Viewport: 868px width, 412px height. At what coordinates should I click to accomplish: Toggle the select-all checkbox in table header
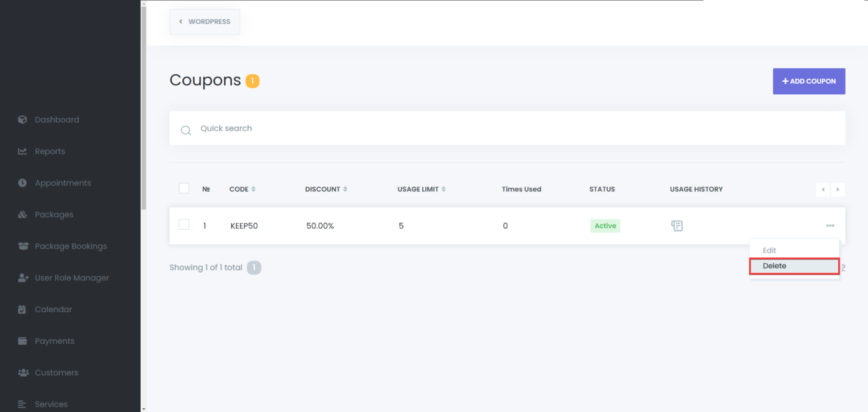pyautogui.click(x=184, y=188)
